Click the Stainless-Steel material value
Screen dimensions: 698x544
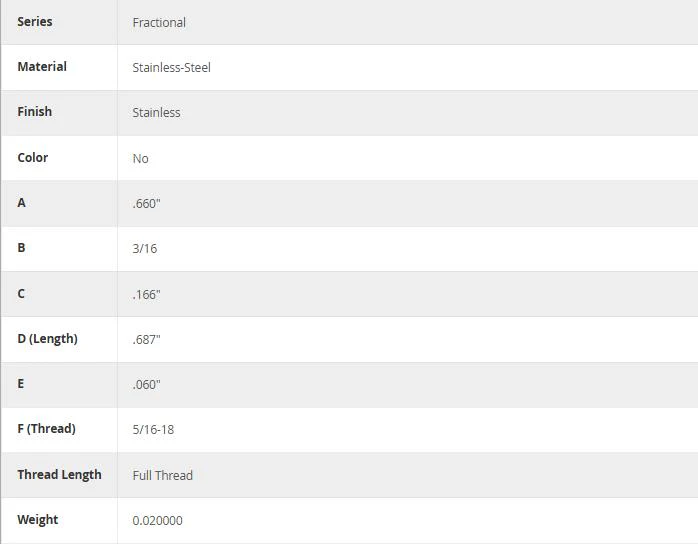171,68
